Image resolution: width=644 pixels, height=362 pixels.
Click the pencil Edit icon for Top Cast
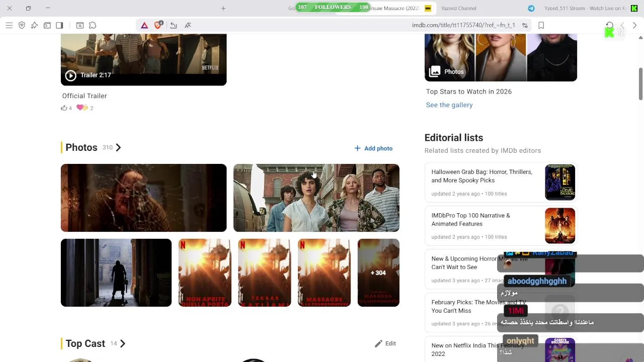[378, 343]
